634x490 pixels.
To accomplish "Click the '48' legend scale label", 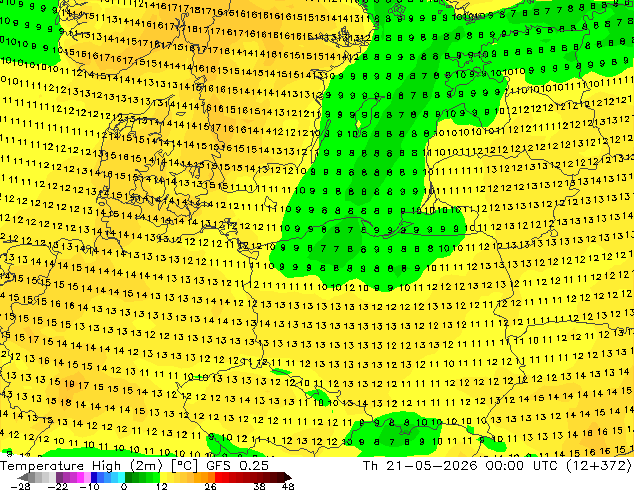I will (x=288, y=486).
